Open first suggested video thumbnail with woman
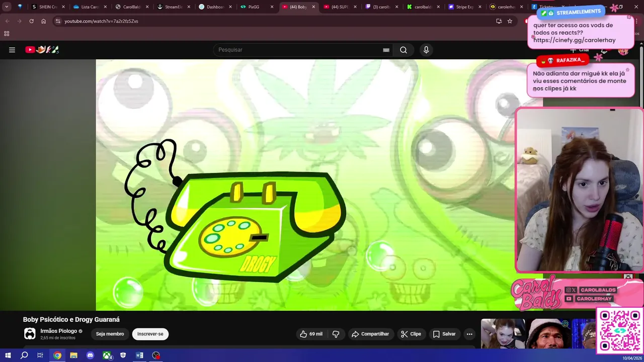 503,333
